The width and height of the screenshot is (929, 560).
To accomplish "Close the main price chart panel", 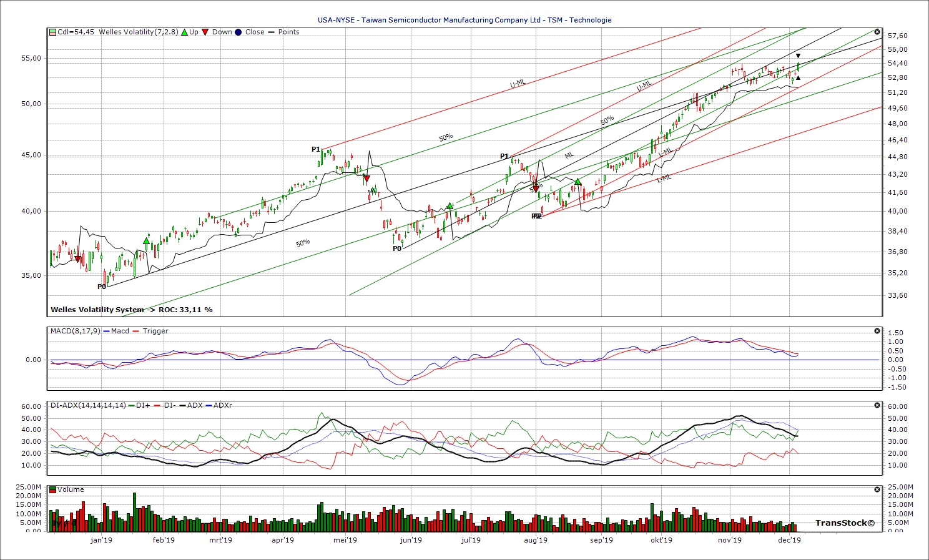I will pyautogui.click(x=877, y=32).
